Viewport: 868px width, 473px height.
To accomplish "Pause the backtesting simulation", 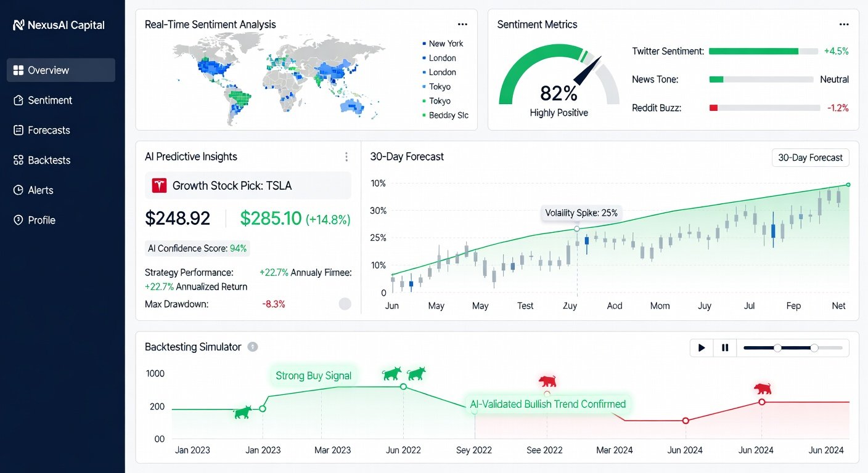I will pyautogui.click(x=725, y=348).
